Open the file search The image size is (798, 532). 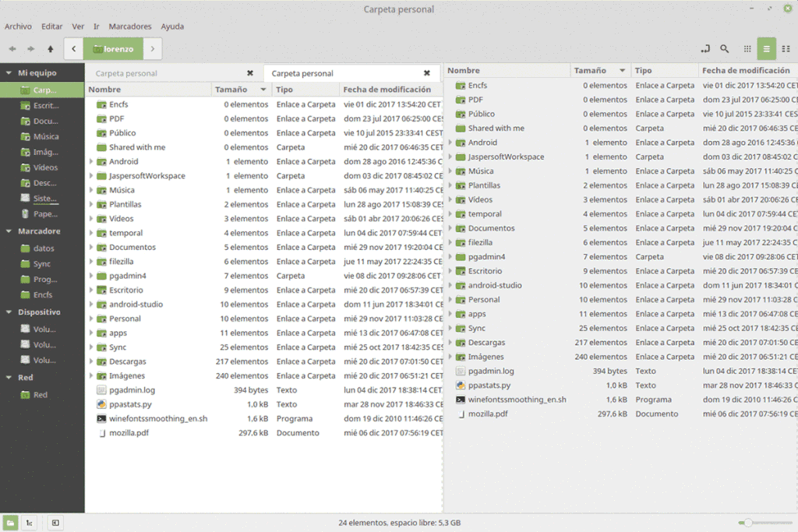(x=724, y=48)
